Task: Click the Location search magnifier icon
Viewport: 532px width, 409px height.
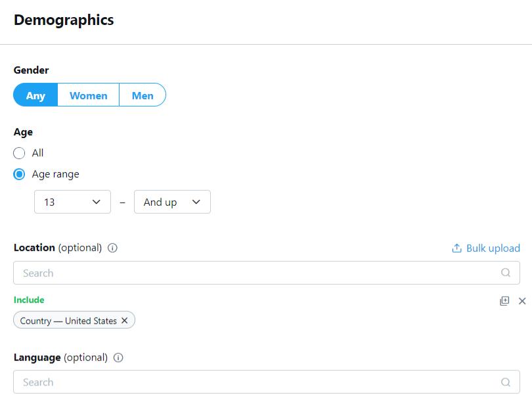Action: pos(505,273)
